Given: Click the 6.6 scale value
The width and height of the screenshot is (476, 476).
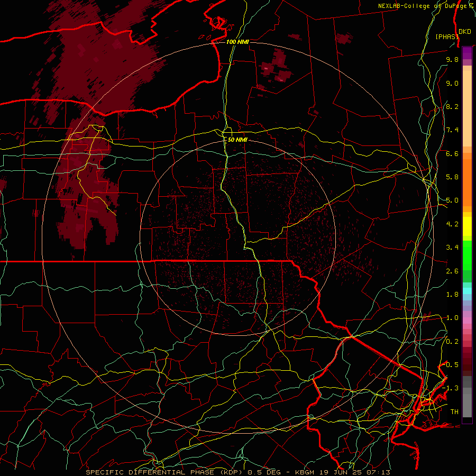Looking at the screenshot, I should (x=452, y=153).
